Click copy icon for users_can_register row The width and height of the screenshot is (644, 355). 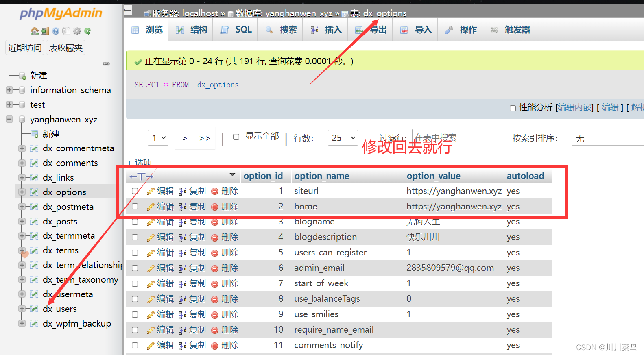pyautogui.click(x=183, y=253)
